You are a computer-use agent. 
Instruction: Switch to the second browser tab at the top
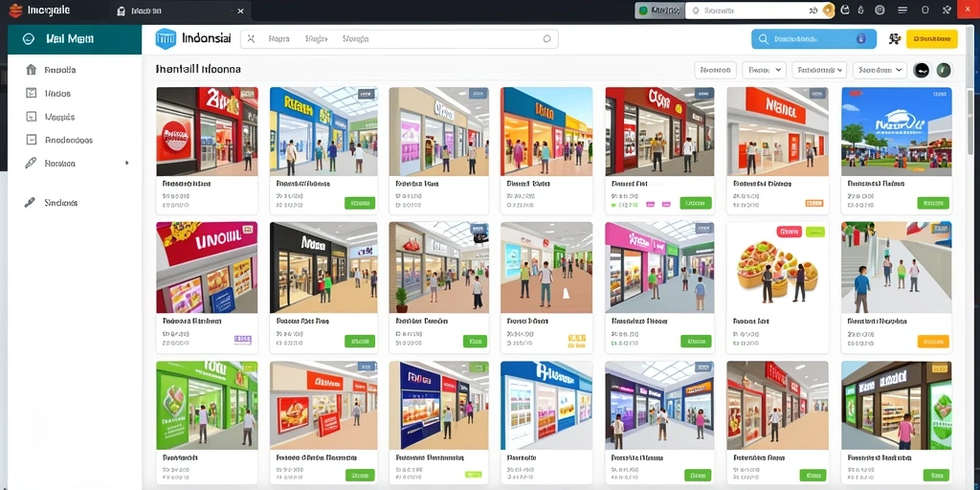tap(181, 11)
